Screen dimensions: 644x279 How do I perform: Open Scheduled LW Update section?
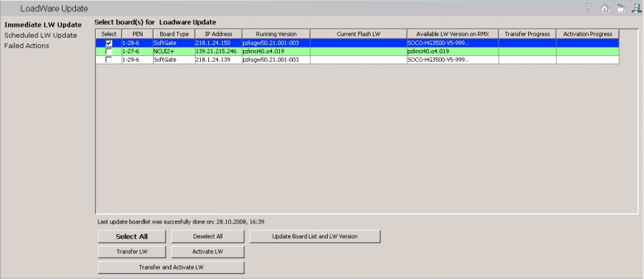40,35
